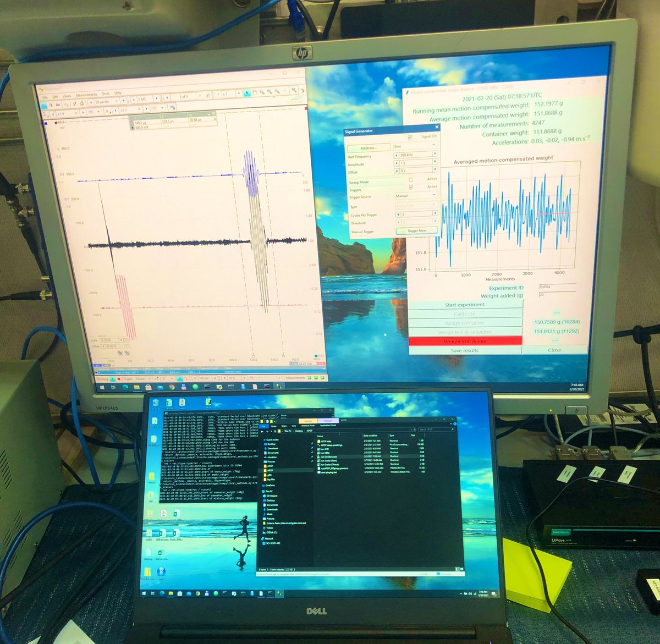This screenshot has width=660, height=644.
Task: Step timebase to previous value
Action: [x=91, y=102]
